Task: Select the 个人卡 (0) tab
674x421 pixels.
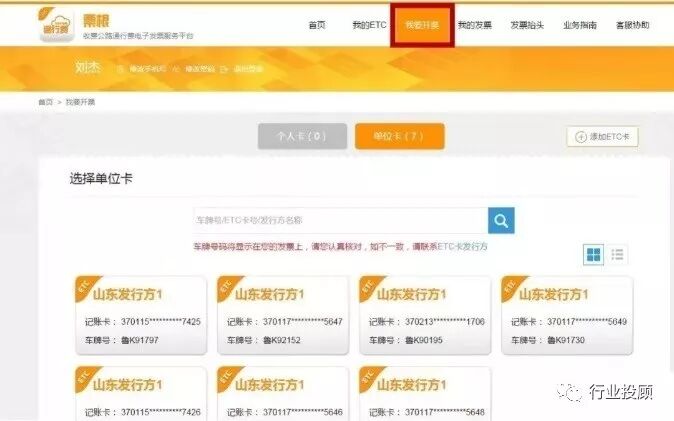Action: coord(302,136)
